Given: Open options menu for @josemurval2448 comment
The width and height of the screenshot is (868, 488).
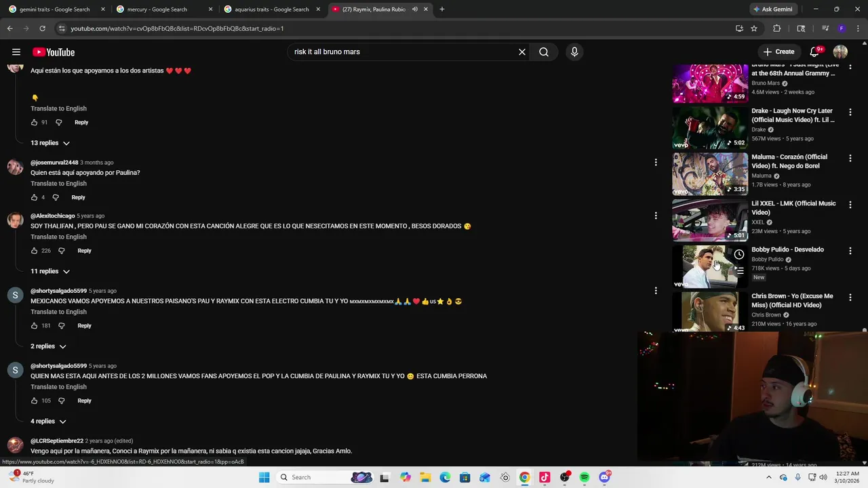Looking at the screenshot, I should [x=655, y=162].
